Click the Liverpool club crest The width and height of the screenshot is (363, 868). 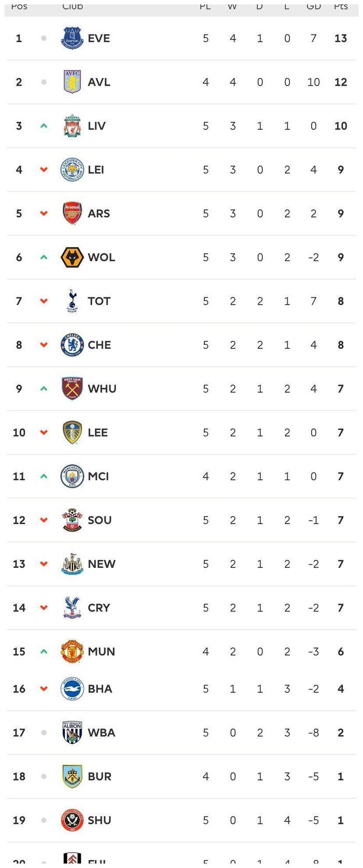tap(72, 126)
